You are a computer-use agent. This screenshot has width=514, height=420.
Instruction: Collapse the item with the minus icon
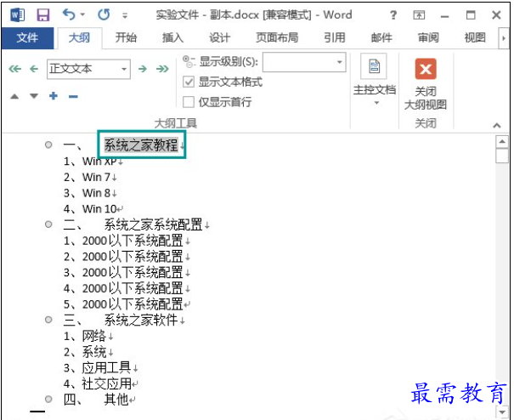73,96
